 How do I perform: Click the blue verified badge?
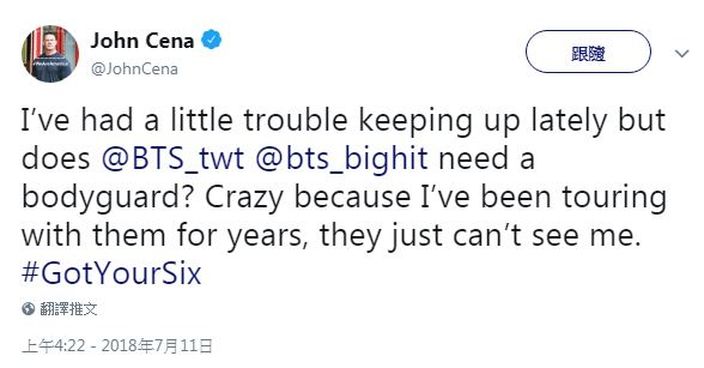(211, 40)
